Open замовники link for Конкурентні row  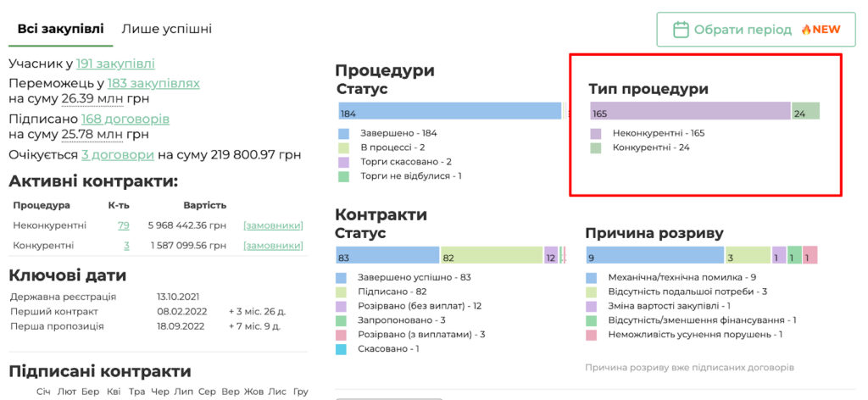click(x=273, y=246)
